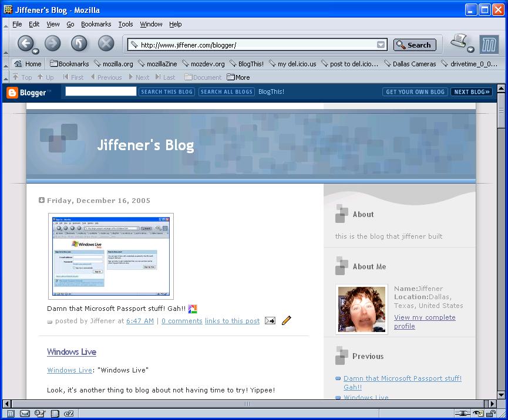
Task: Open the Bookmarks menu
Action: [x=96, y=24]
